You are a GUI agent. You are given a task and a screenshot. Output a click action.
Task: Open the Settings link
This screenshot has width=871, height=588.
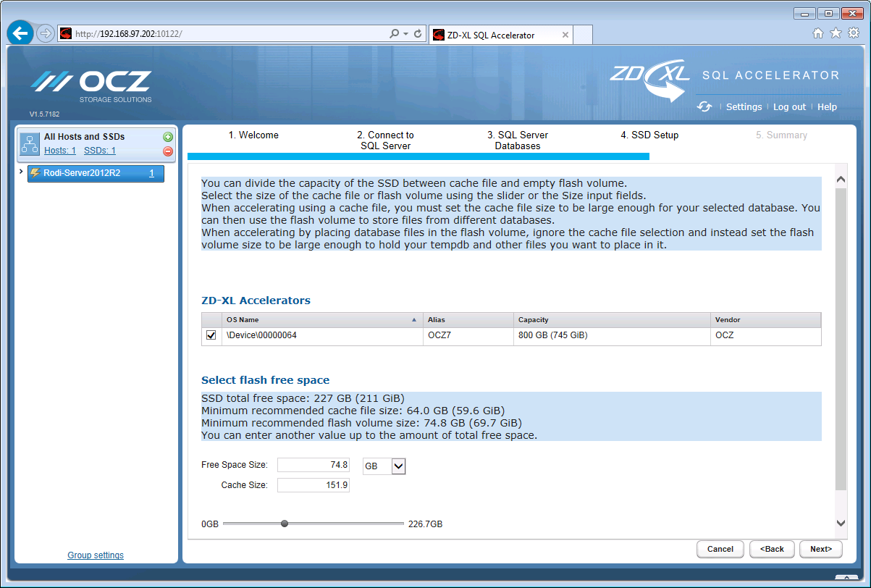744,107
